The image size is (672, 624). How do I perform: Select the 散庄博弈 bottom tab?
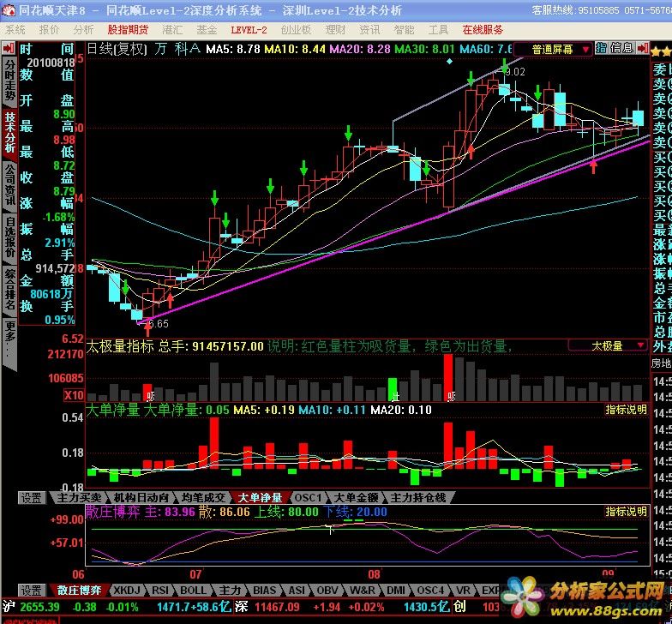(x=79, y=590)
